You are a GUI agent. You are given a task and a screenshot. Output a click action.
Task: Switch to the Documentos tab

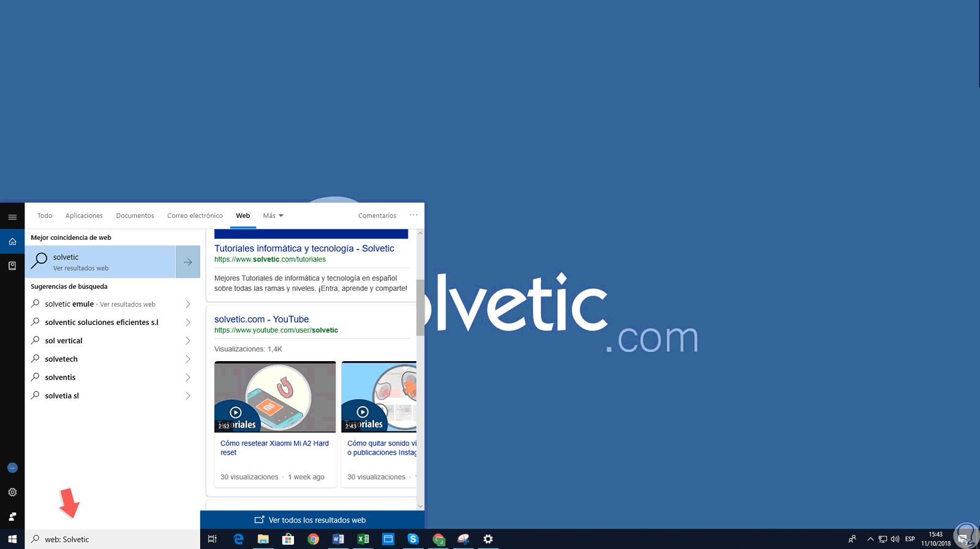[135, 215]
